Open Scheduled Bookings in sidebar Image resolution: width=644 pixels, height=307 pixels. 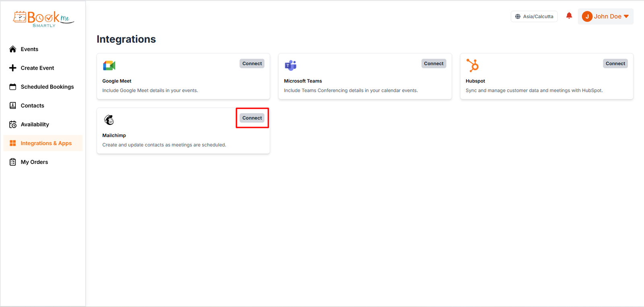coord(47,87)
